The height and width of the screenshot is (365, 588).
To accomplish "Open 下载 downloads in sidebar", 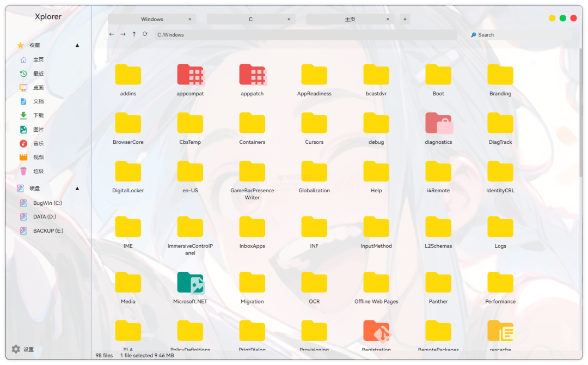I will click(x=38, y=115).
